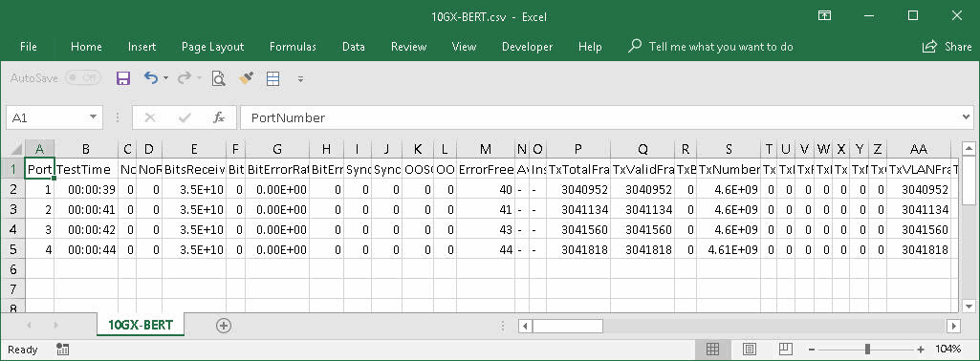Open the Data ribbon tab
The width and height of the screenshot is (980, 361).
pyautogui.click(x=354, y=47)
